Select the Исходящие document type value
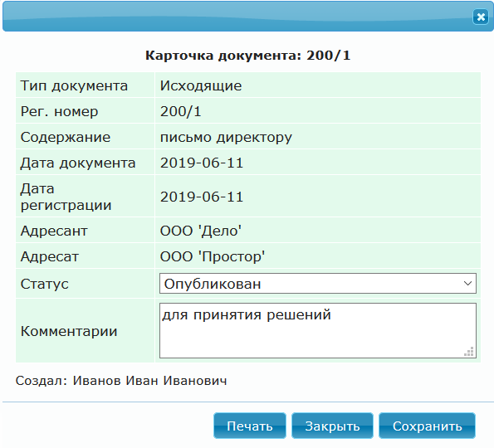 (x=201, y=85)
